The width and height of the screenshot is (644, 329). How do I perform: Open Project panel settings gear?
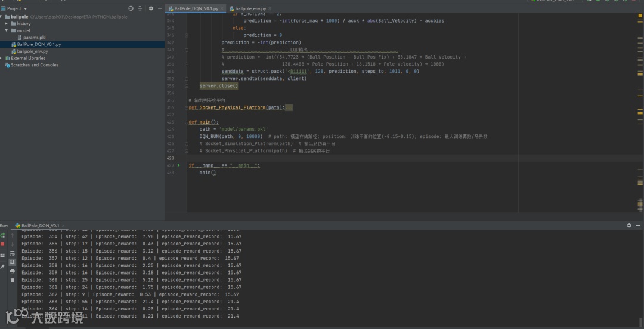pyautogui.click(x=151, y=8)
